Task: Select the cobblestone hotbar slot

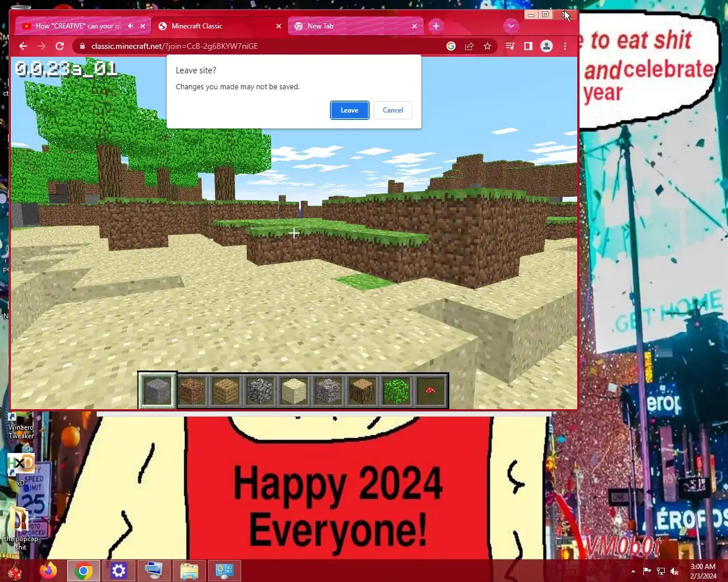Action: click(x=260, y=391)
